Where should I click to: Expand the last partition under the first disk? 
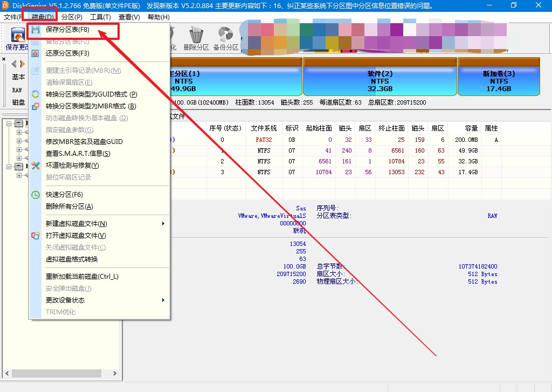pyautogui.click(x=19, y=158)
